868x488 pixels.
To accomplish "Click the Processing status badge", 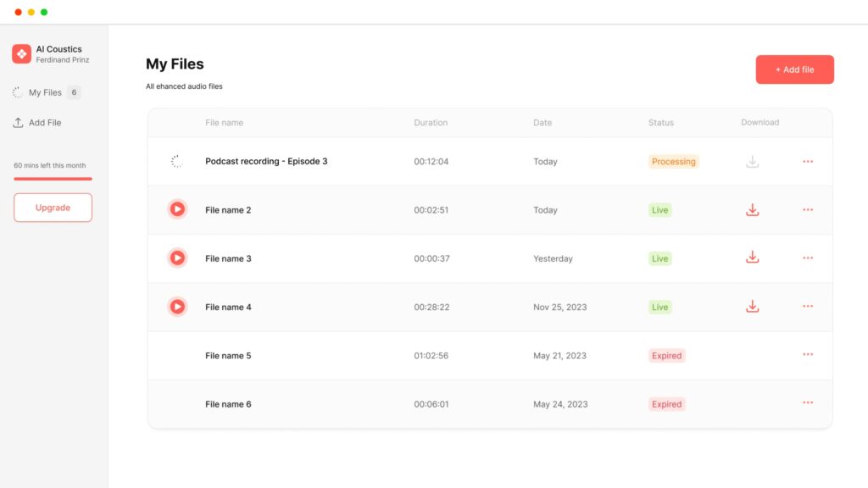I will click(x=674, y=162).
